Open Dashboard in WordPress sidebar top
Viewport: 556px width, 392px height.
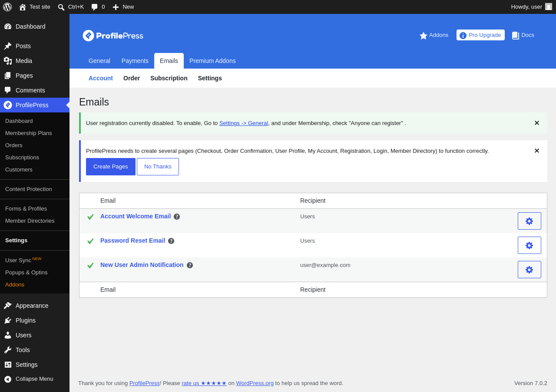point(35,26)
